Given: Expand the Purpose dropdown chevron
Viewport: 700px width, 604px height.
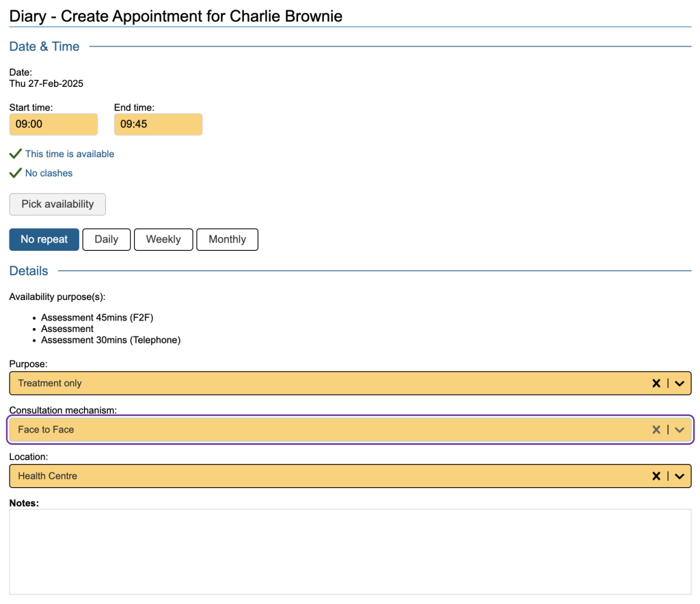Looking at the screenshot, I should coord(679,383).
